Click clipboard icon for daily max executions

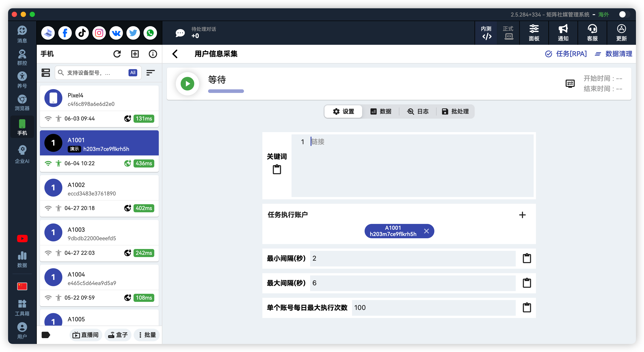click(x=527, y=308)
